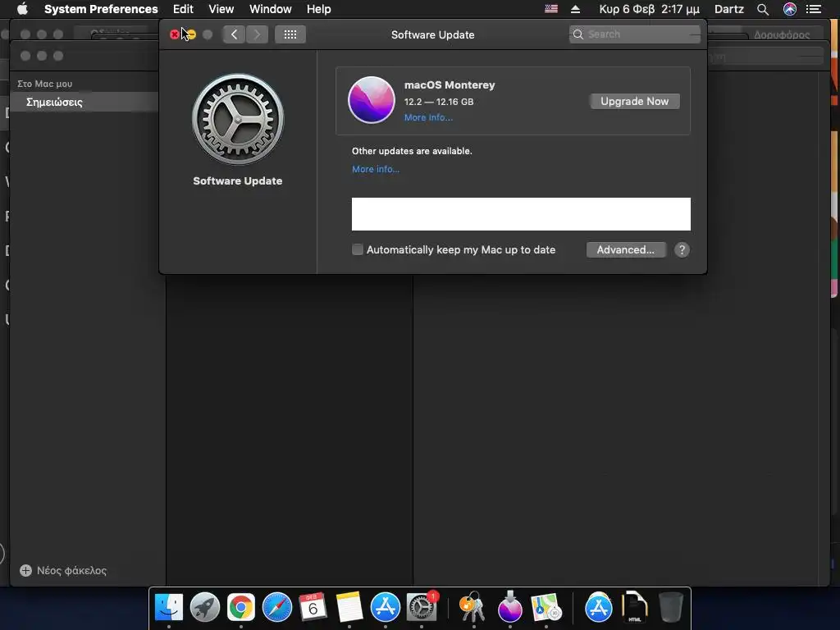Open Advanced... options
The image size is (840, 630).
point(626,249)
